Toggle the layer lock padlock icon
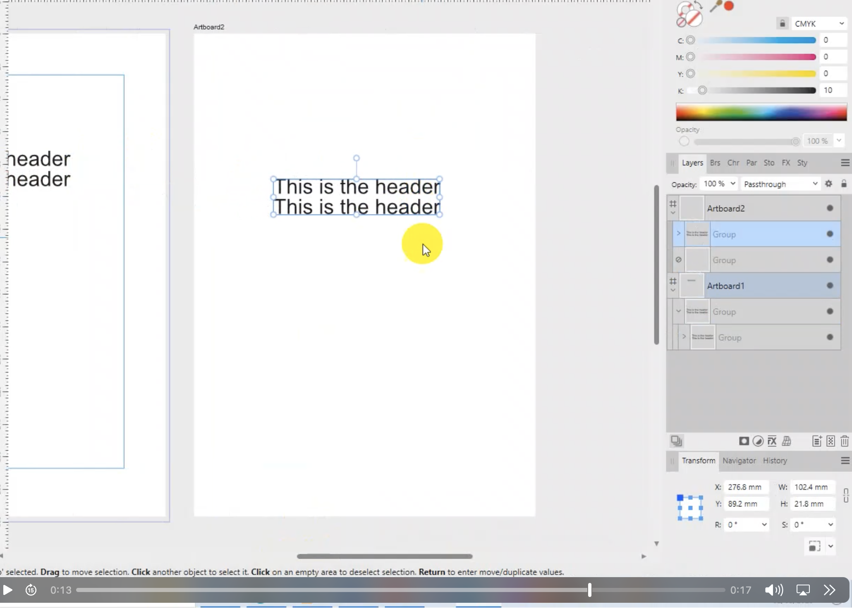Screen dimensions: 852x616 (x=844, y=184)
